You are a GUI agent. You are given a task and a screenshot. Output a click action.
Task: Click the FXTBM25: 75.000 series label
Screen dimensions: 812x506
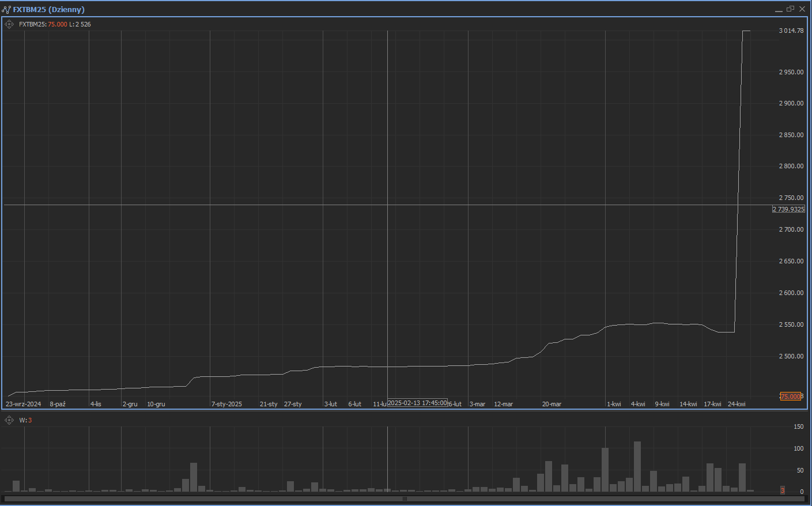click(43, 24)
